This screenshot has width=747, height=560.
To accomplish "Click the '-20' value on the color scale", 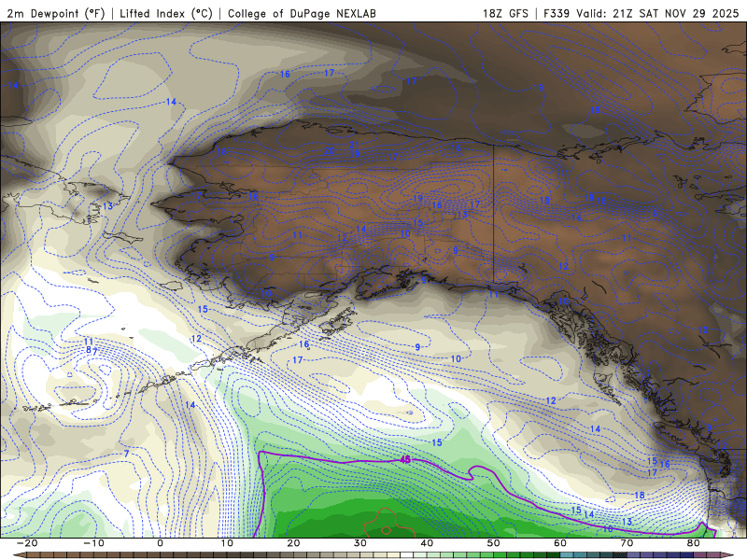I will pos(27,543).
